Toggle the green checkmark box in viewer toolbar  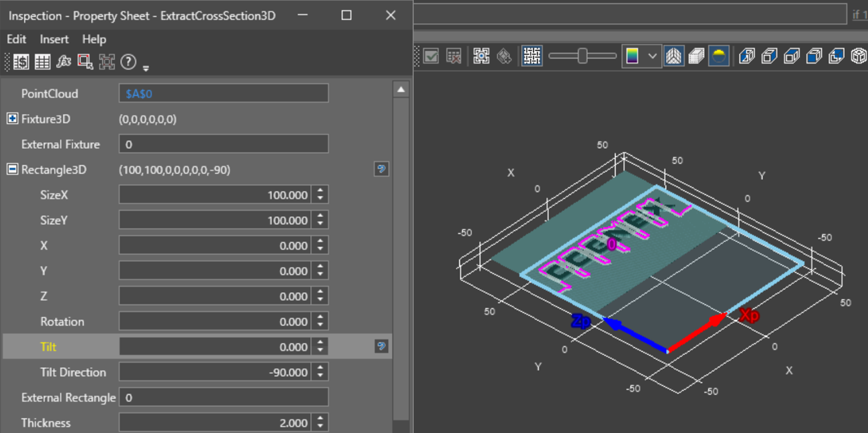point(430,56)
